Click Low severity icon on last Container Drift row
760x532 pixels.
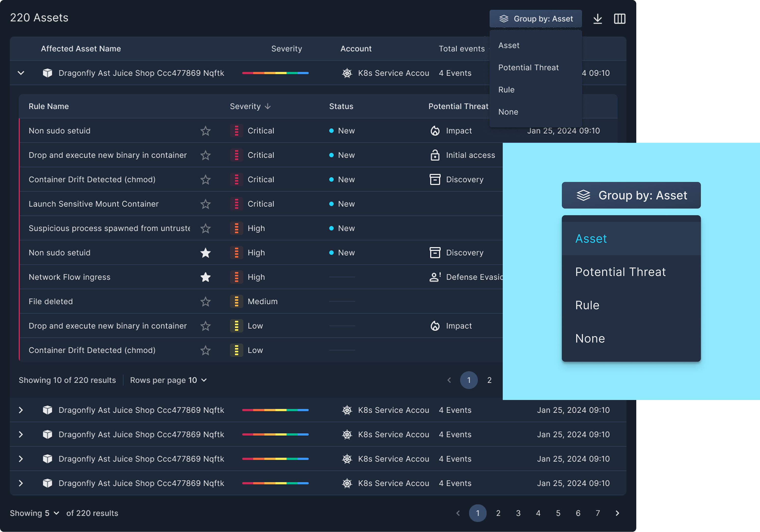[236, 350]
